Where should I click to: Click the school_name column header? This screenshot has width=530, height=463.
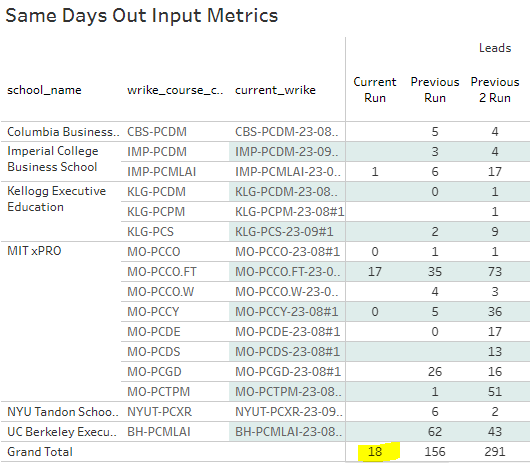pos(44,90)
